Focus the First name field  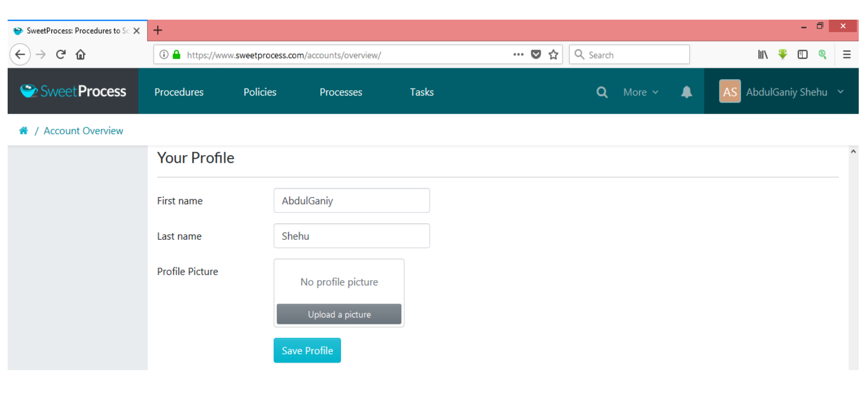[352, 200]
